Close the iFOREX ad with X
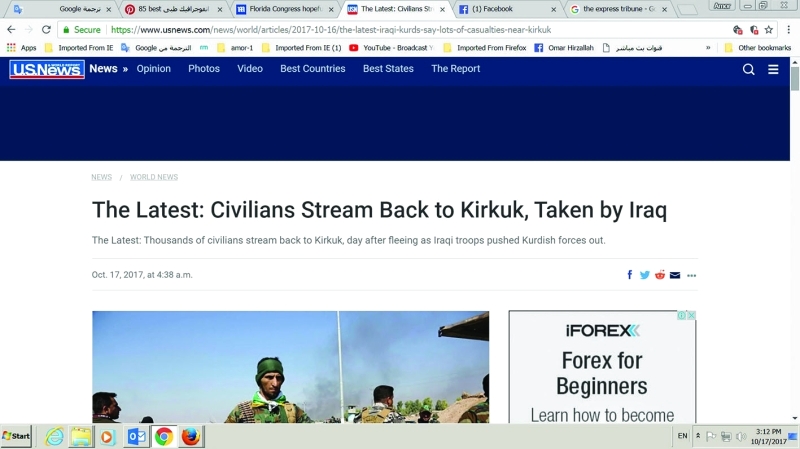 pyautogui.click(x=691, y=315)
